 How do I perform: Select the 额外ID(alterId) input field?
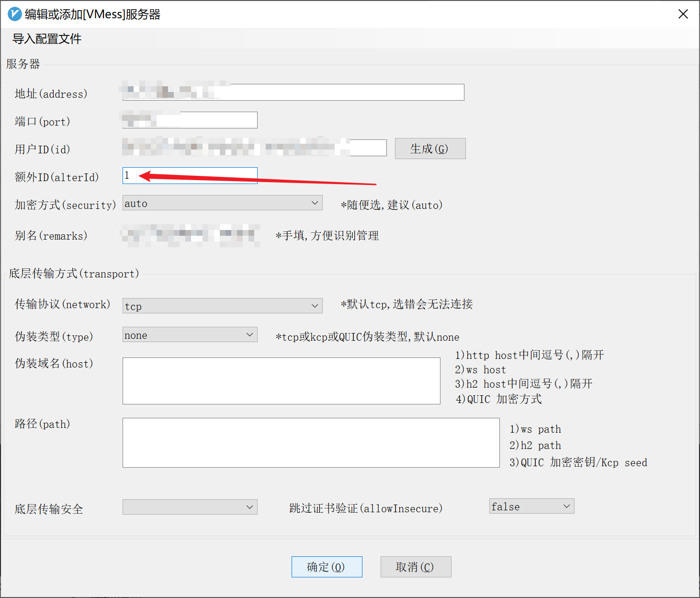(x=189, y=175)
